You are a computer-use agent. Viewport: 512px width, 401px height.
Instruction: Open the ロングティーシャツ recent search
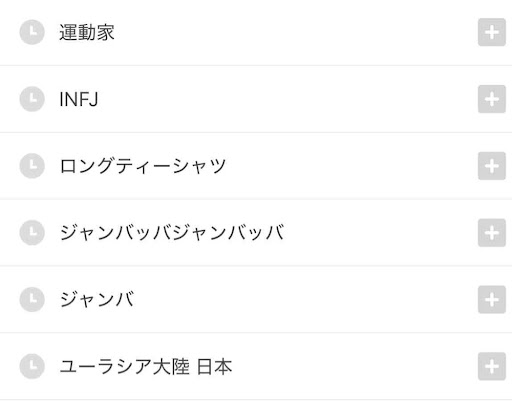coord(143,166)
